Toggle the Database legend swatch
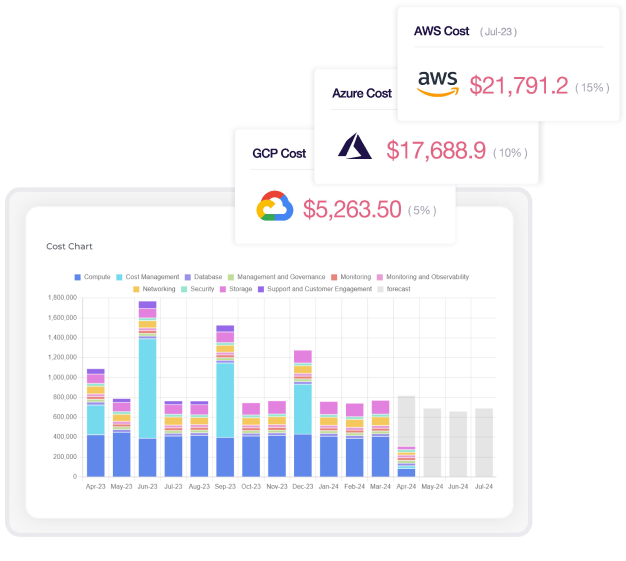 coord(188,277)
